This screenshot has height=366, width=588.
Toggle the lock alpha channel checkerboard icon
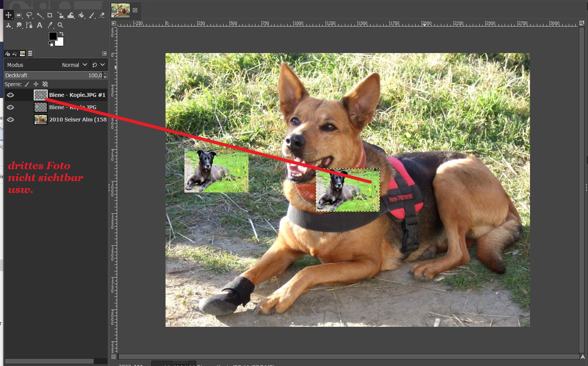(x=45, y=84)
